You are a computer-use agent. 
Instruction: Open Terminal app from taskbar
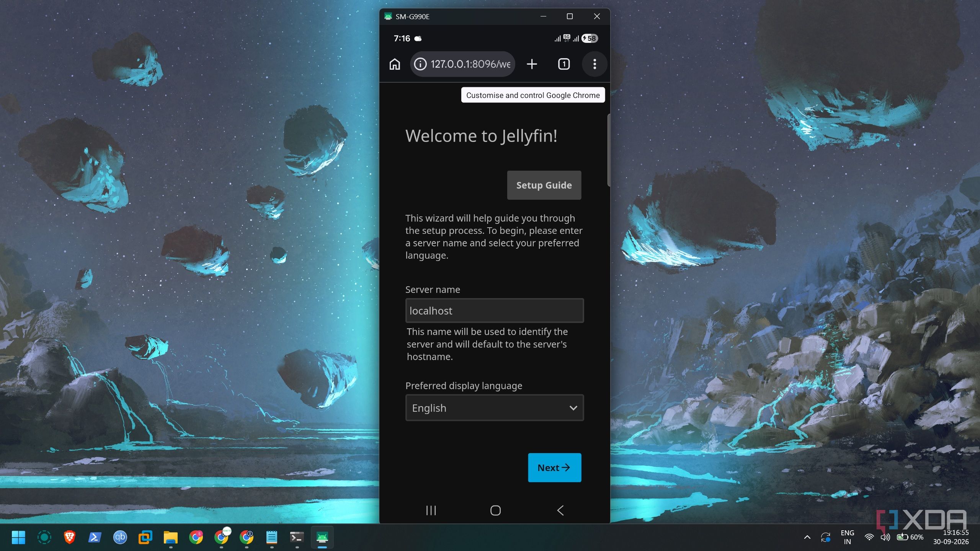[x=297, y=538]
